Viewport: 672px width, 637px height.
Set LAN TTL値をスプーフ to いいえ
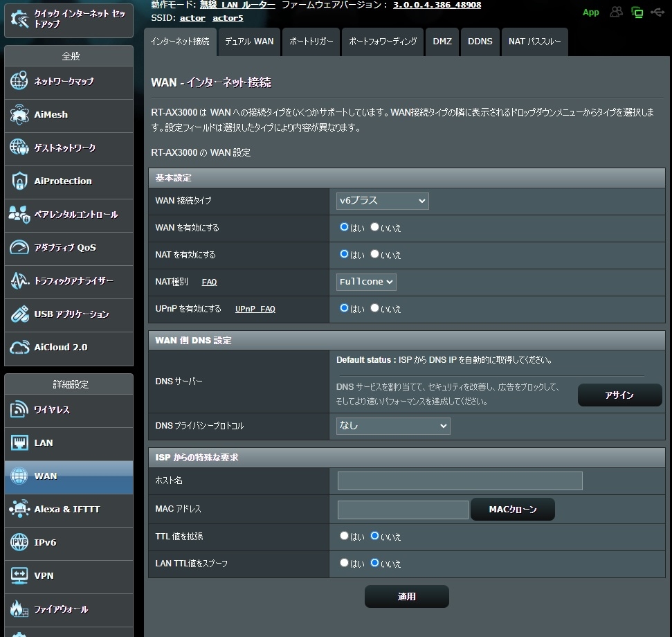pyautogui.click(x=374, y=562)
